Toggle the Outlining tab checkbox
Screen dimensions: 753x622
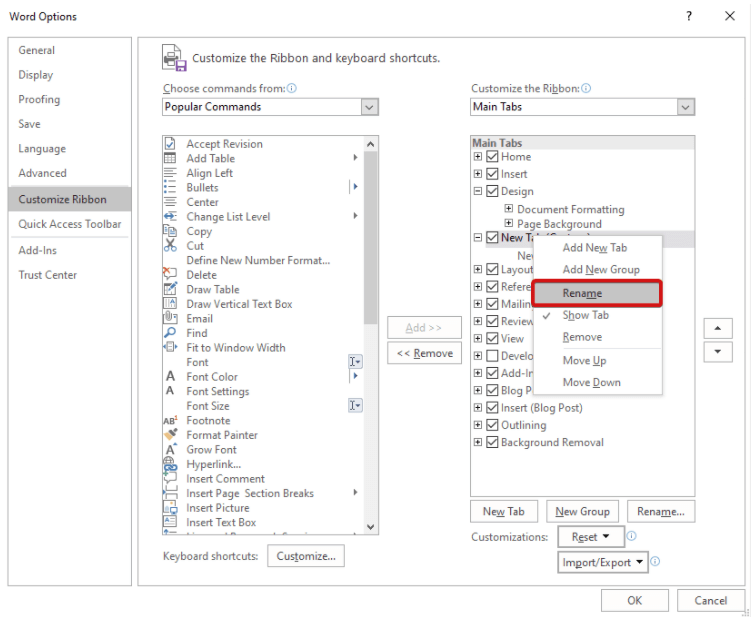coord(492,426)
